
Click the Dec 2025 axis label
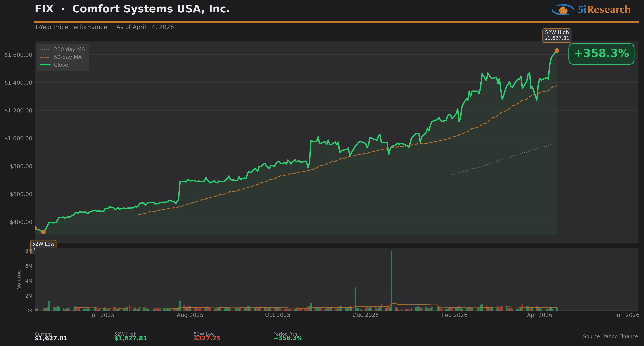(x=365, y=315)
